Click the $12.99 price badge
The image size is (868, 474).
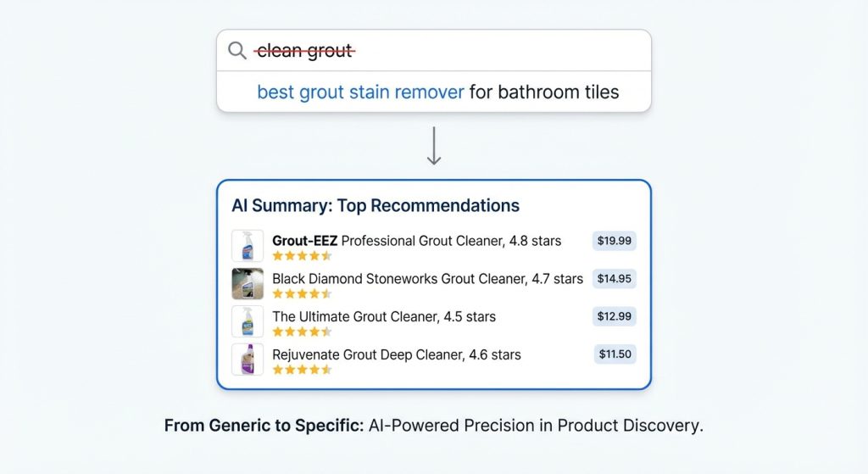point(614,316)
